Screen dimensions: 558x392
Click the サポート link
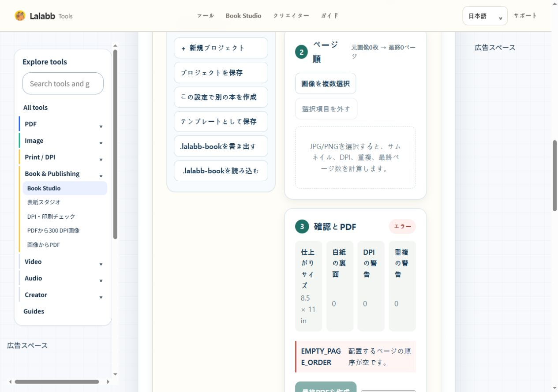[525, 16]
